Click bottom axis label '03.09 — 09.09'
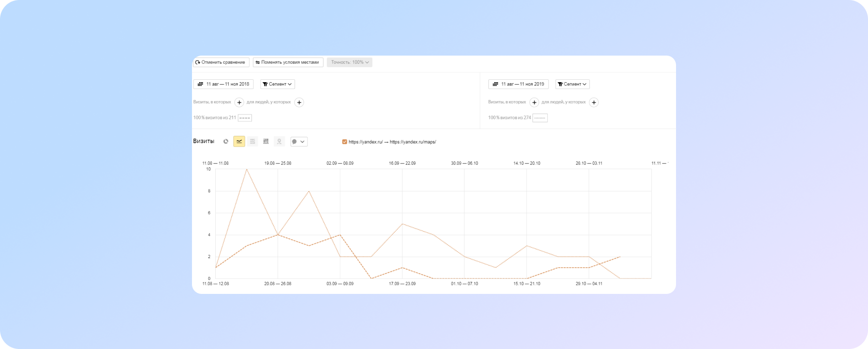Image resolution: width=868 pixels, height=349 pixels. coord(340,284)
